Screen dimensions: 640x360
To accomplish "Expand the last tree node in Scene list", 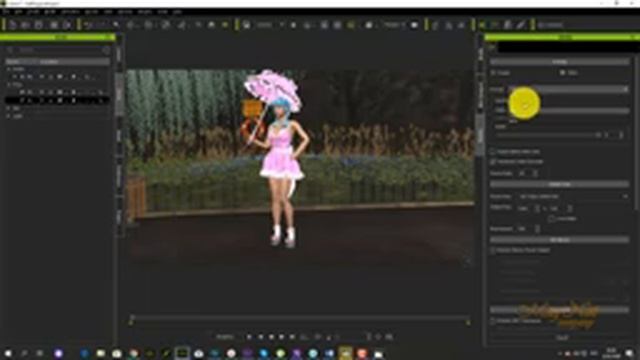I will click(8, 116).
